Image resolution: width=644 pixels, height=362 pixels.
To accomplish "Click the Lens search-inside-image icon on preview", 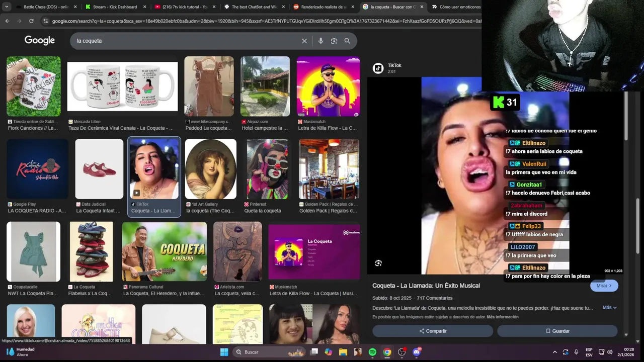I will pyautogui.click(x=378, y=263).
